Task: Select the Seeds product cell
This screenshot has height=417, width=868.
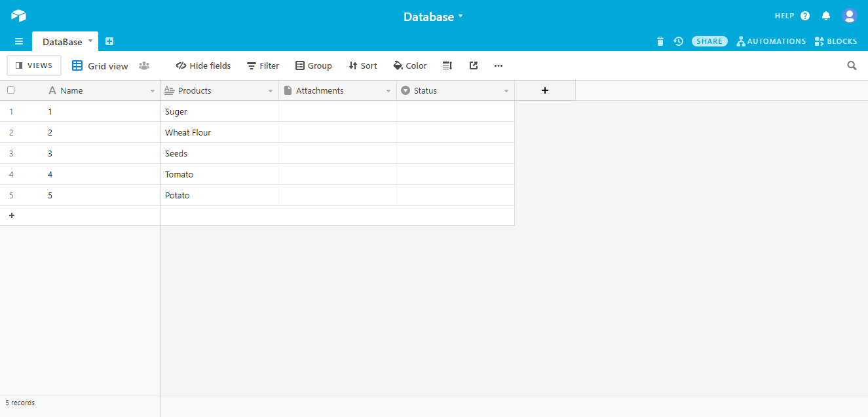Action: (x=220, y=153)
